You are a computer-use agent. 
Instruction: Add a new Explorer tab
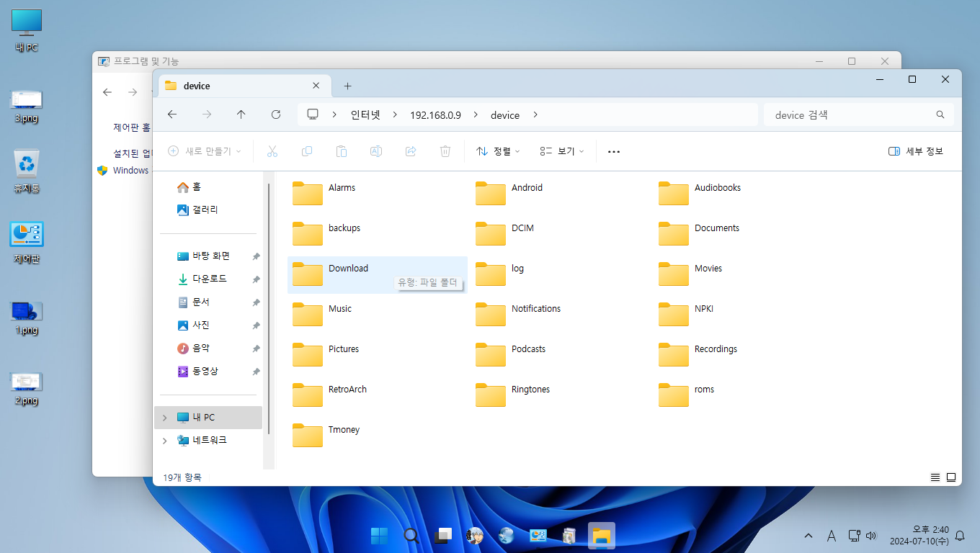347,86
